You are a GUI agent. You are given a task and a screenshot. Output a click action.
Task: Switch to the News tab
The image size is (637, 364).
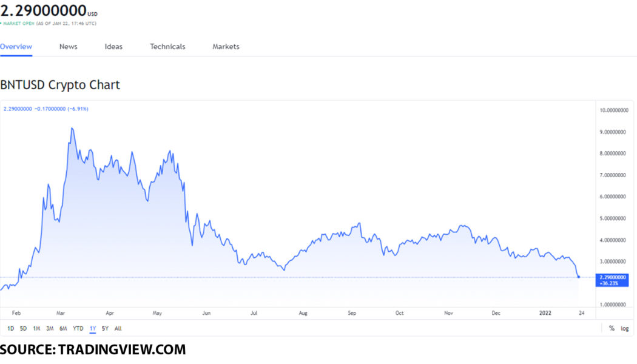68,47
